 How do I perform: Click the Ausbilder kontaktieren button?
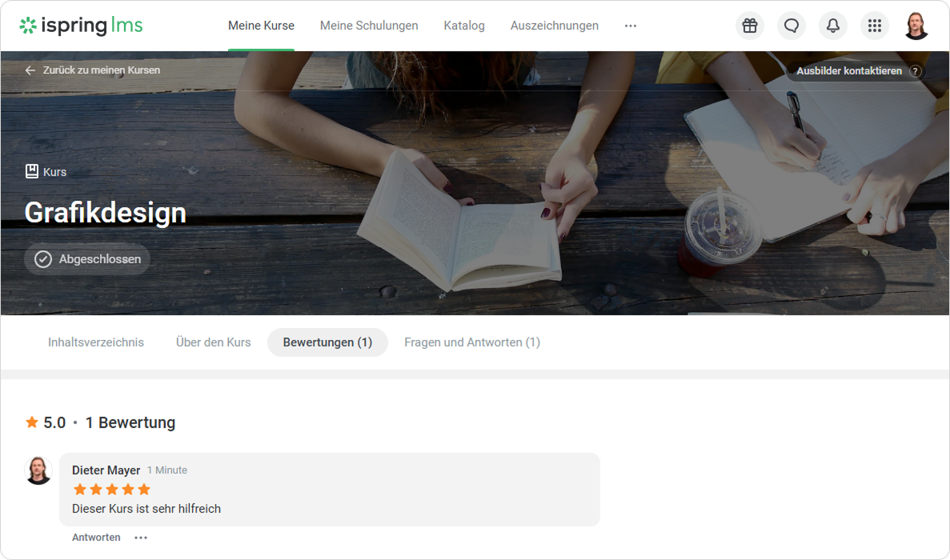click(848, 71)
